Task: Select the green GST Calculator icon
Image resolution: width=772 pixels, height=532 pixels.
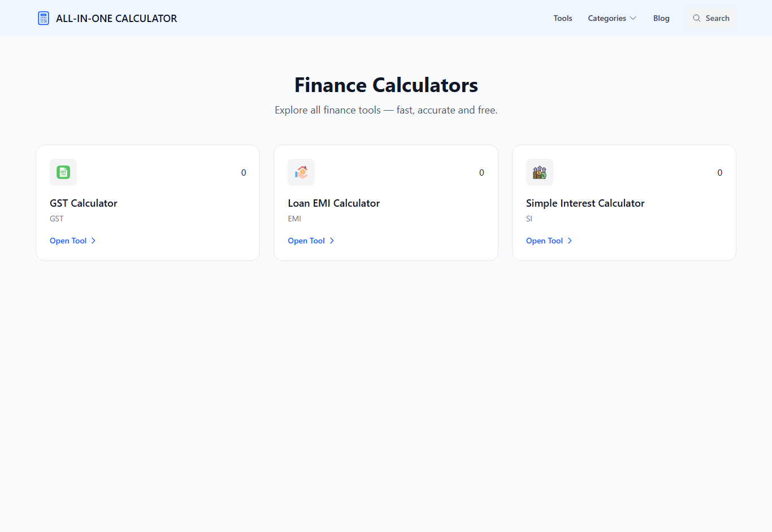Action: coord(63,172)
